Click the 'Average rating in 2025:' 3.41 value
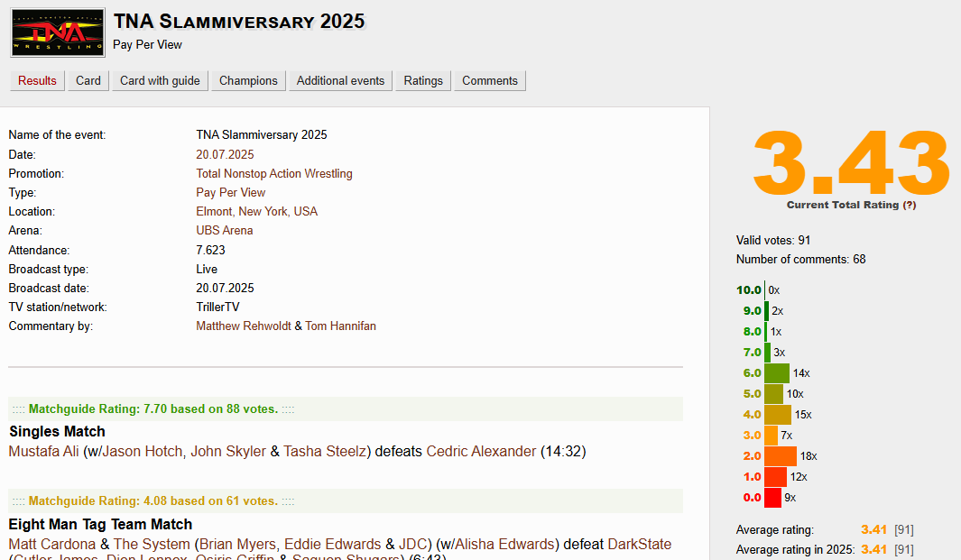 coord(873,549)
